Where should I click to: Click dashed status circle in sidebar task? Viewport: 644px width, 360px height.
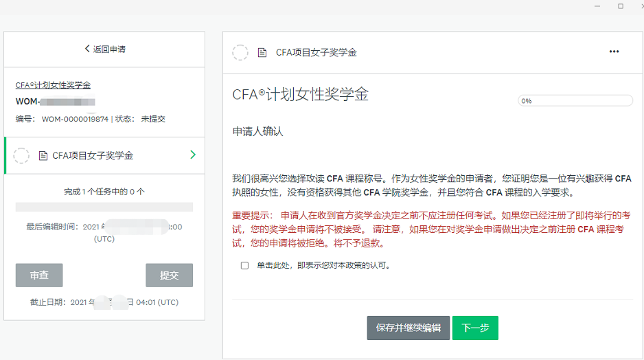(21, 156)
